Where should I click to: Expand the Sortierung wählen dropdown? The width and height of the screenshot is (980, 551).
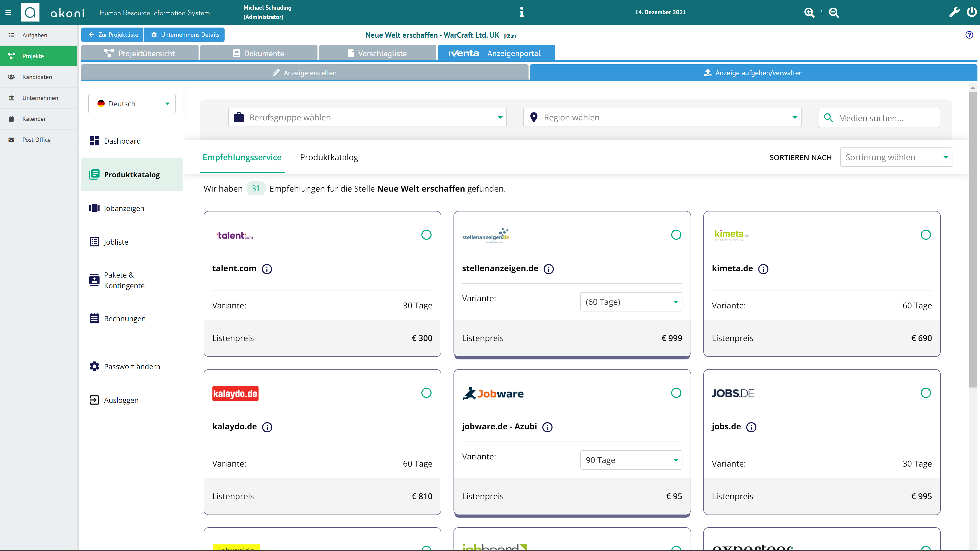tap(896, 157)
